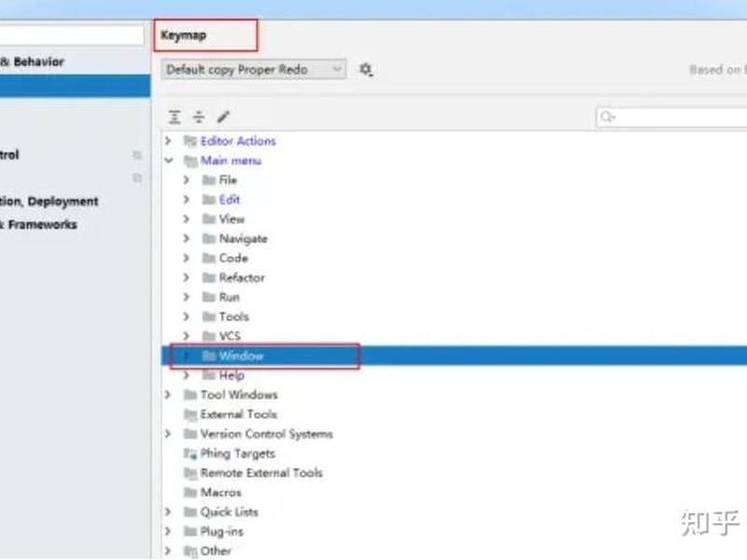Expand the Edit submenu node
Screen dimensions: 747x560
[186, 200]
